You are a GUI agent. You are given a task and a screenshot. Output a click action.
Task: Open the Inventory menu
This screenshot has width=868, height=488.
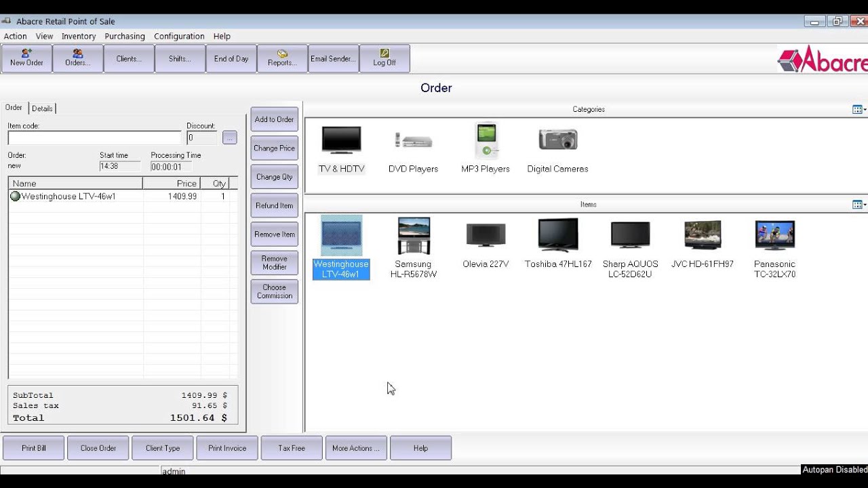(x=79, y=36)
